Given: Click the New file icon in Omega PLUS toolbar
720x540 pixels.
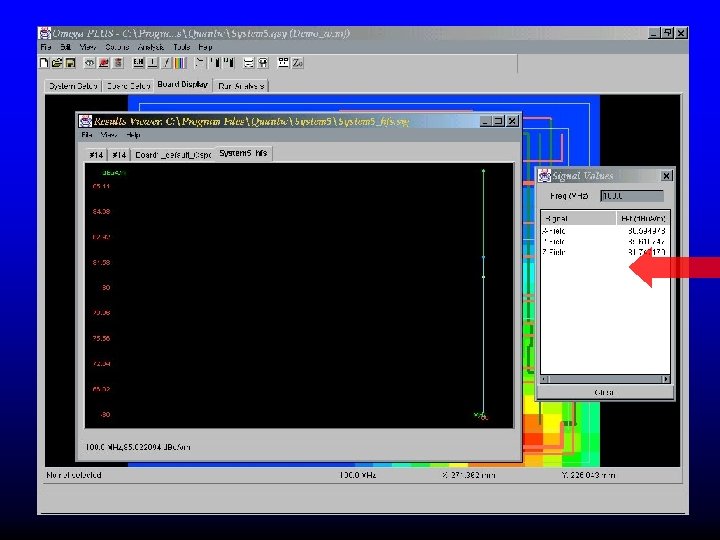Looking at the screenshot, I should coord(44,63).
